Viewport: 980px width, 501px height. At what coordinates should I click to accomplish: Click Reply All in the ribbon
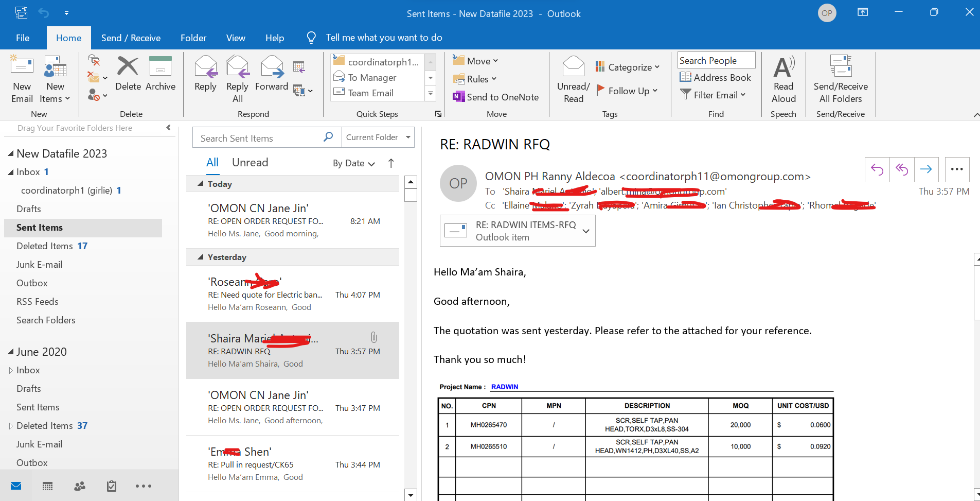point(237,80)
